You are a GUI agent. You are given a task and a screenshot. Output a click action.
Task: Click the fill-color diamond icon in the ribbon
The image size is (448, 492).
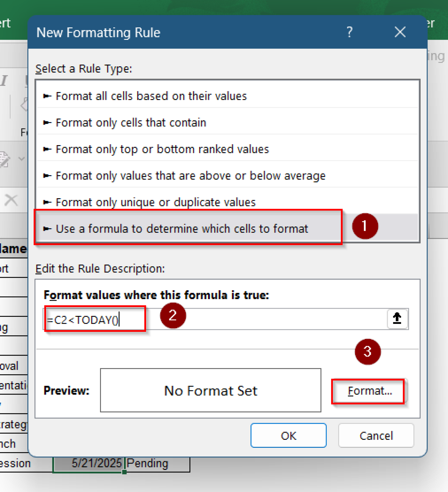25,105
